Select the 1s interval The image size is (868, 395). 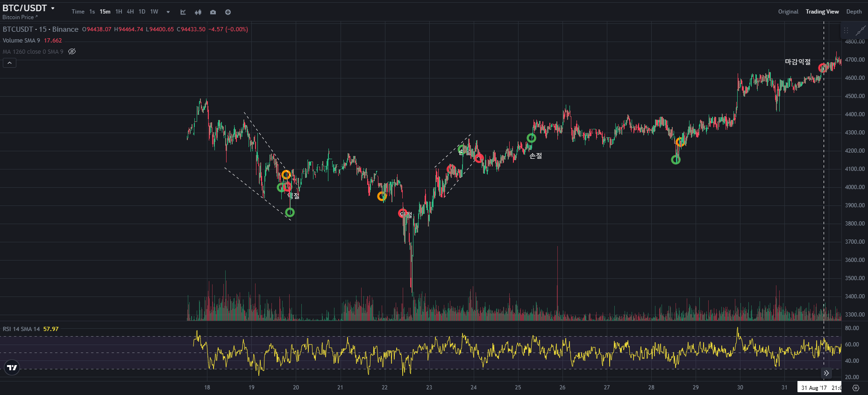click(x=92, y=12)
